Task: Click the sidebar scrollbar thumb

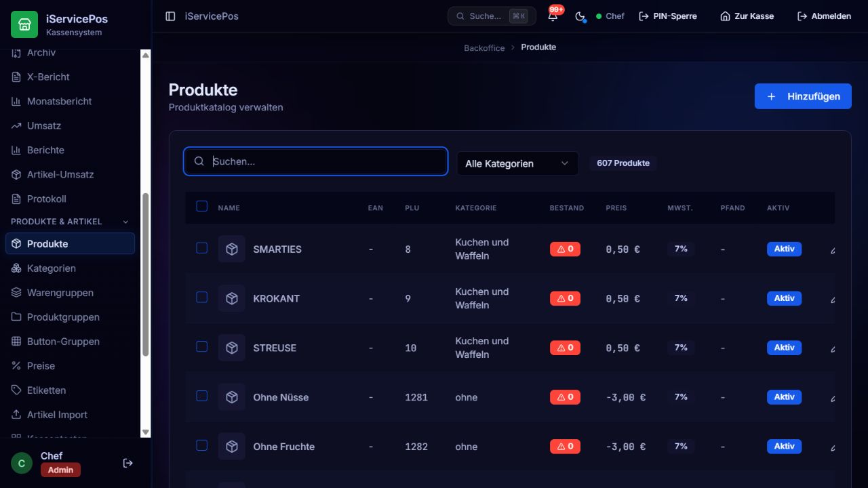Action: point(145,274)
